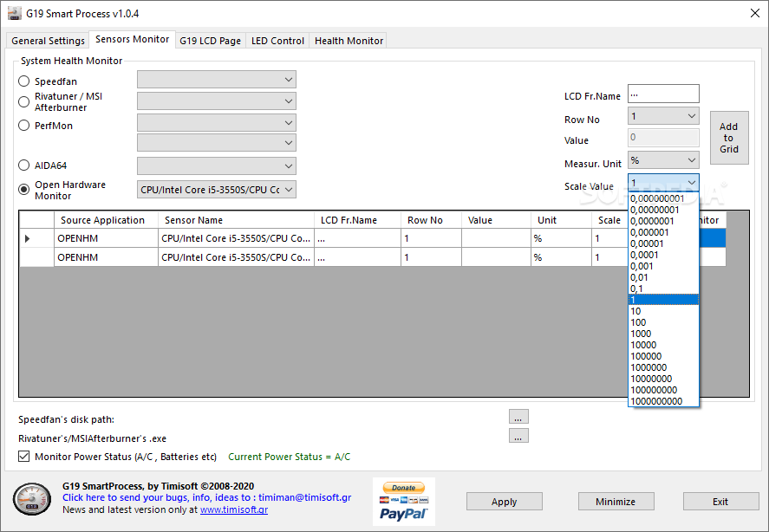Choose scale value 1000000000
Screen dimensions: 769x532
click(663, 401)
